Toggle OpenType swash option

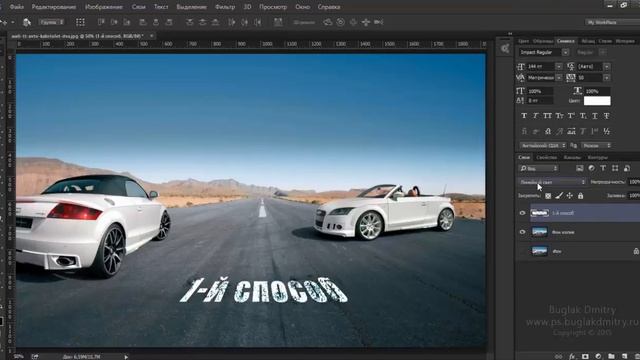(560, 131)
